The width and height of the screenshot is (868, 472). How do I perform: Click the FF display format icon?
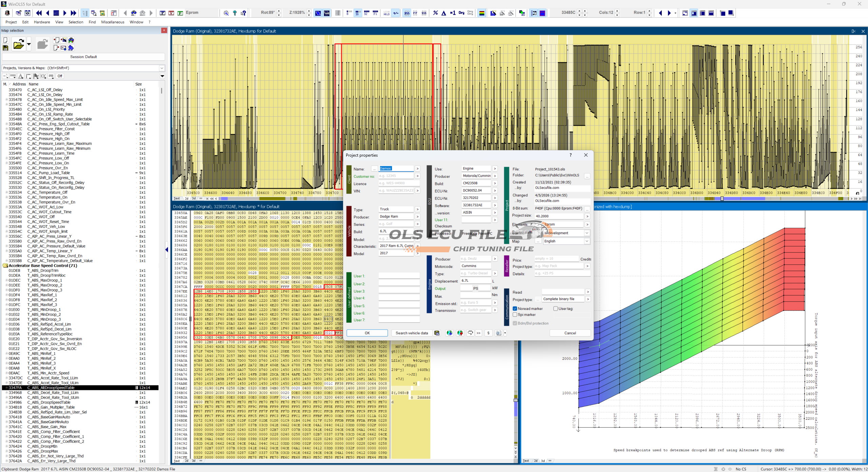click(x=415, y=13)
